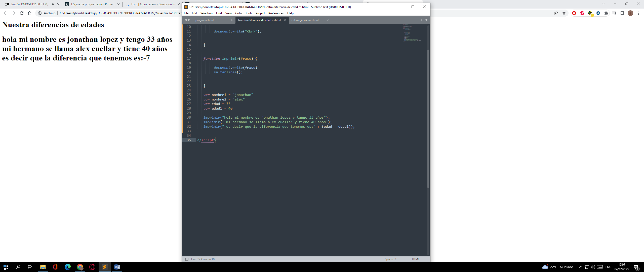Toggle Chrome side panel
Viewport: 644px width, 272px height.
click(622, 13)
